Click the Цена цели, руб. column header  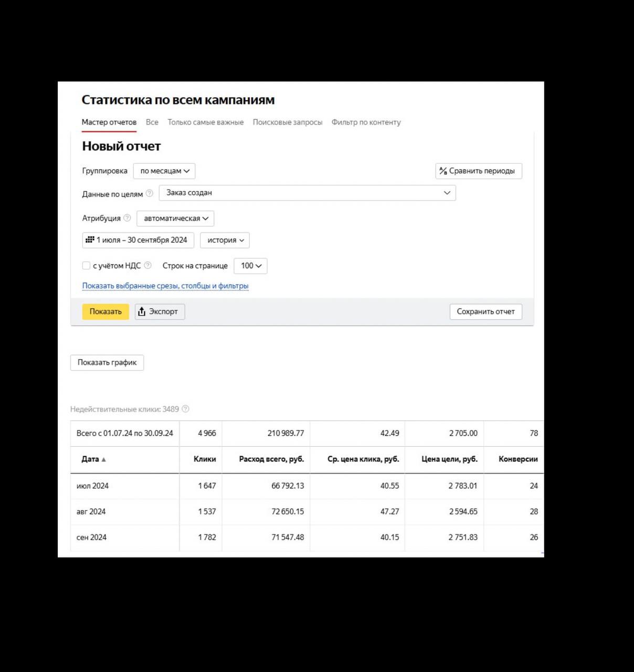click(449, 459)
